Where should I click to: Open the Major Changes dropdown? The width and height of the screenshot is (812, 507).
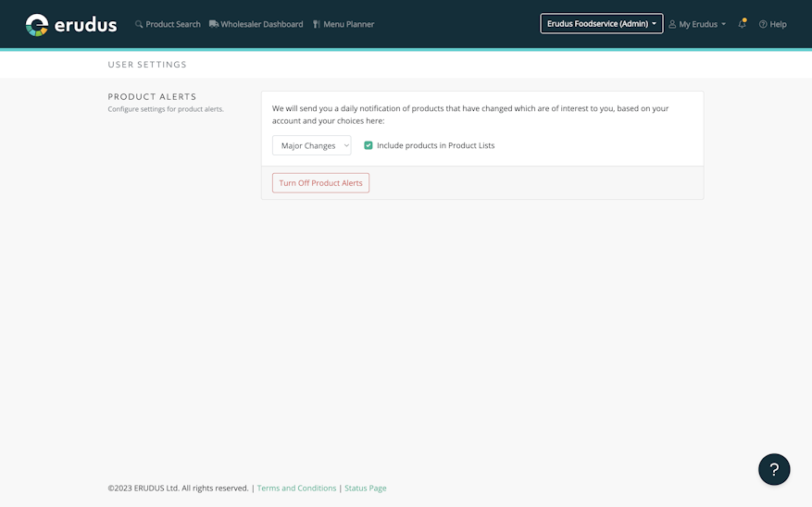pyautogui.click(x=312, y=145)
